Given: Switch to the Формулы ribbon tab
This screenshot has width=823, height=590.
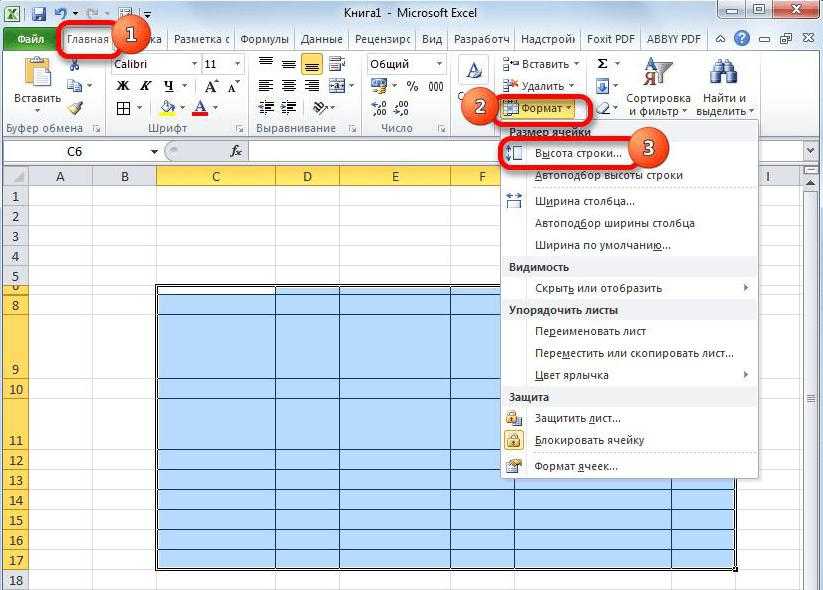Looking at the screenshot, I should [266, 40].
